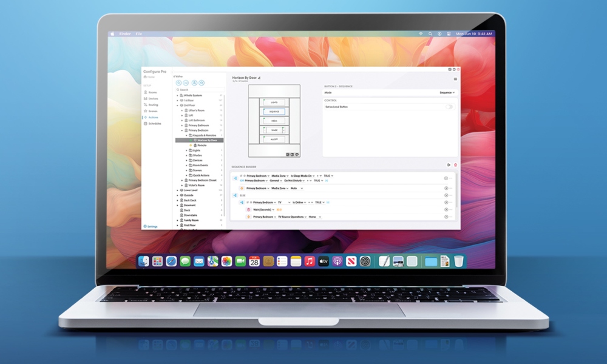This screenshot has height=364, width=607.
Task: Click the timer icon on Wait row
Action: click(x=248, y=210)
